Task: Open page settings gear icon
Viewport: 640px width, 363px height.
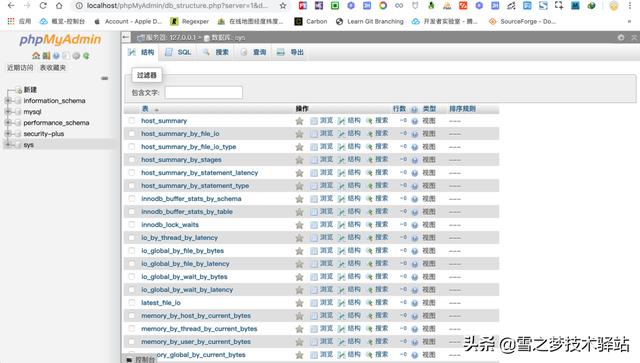Action: click(621, 38)
